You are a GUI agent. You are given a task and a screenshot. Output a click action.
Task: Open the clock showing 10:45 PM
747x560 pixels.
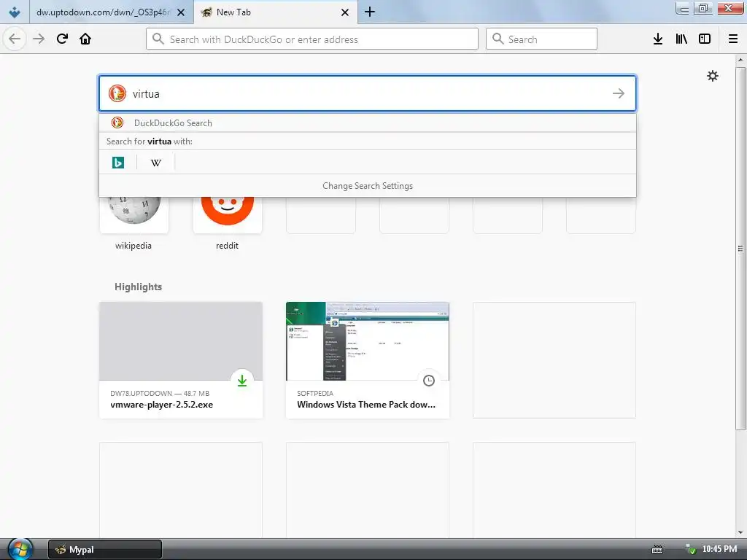coord(719,549)
